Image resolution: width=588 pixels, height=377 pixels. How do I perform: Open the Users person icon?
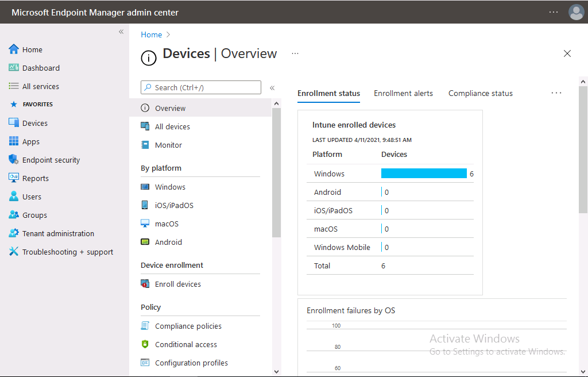(x=14, y=197)
